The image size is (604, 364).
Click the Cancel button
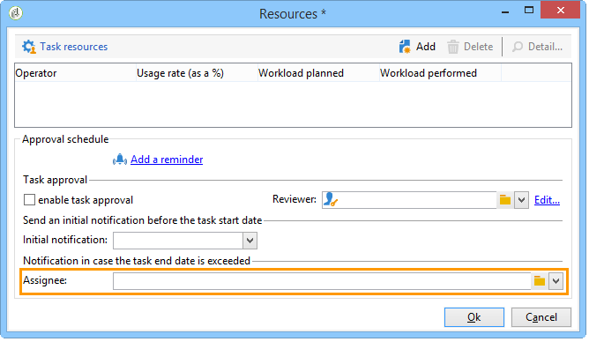click(541, 317)
